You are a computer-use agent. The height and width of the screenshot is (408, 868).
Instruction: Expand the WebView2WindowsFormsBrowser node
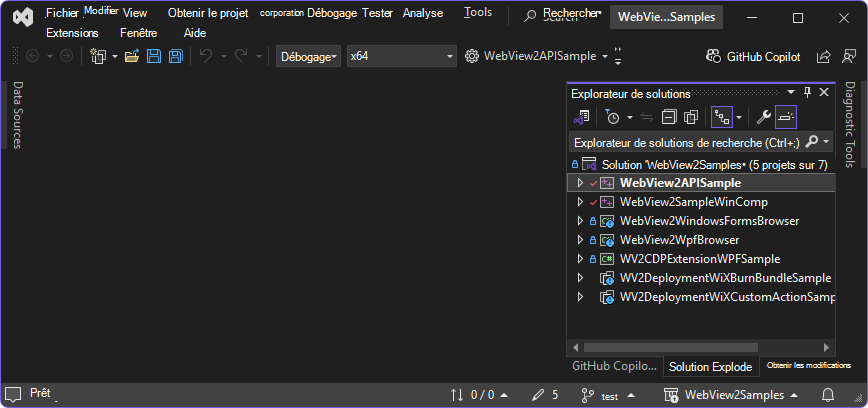tap(580, 221)
